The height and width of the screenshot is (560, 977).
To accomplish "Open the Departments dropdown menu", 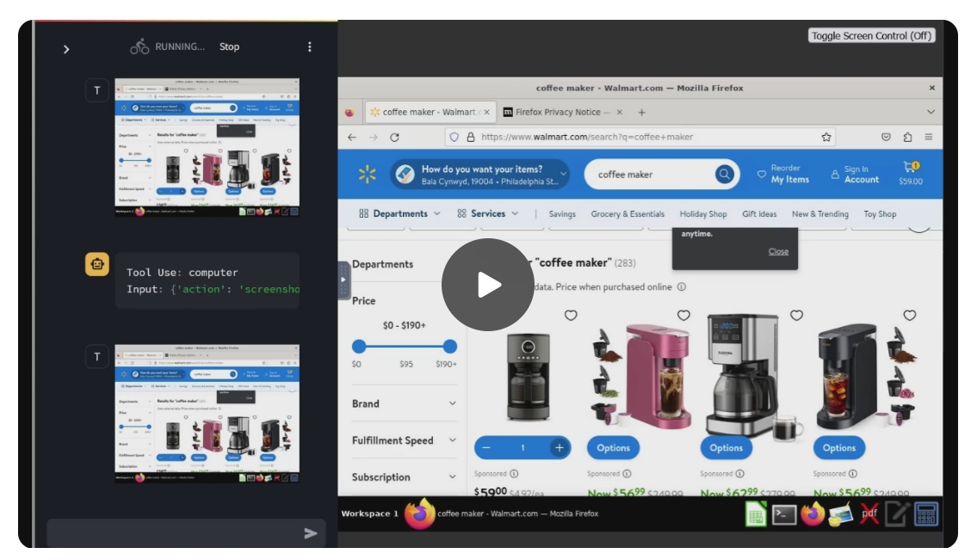I will (399, 214).
